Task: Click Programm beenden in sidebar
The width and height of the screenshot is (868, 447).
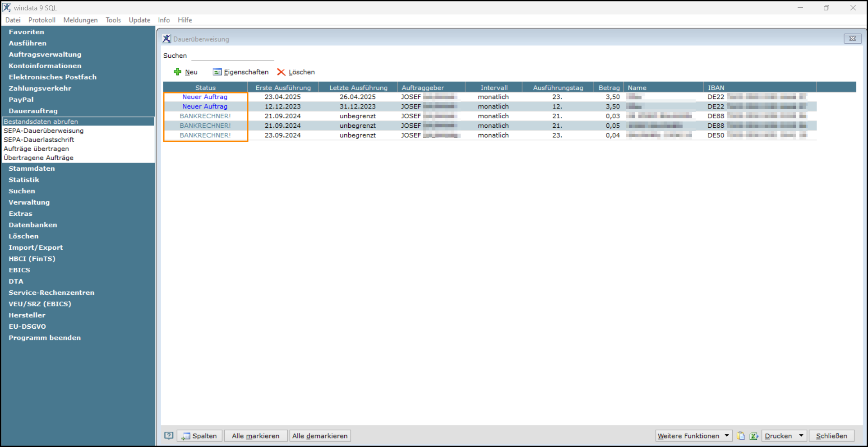Action: [45, 338]
